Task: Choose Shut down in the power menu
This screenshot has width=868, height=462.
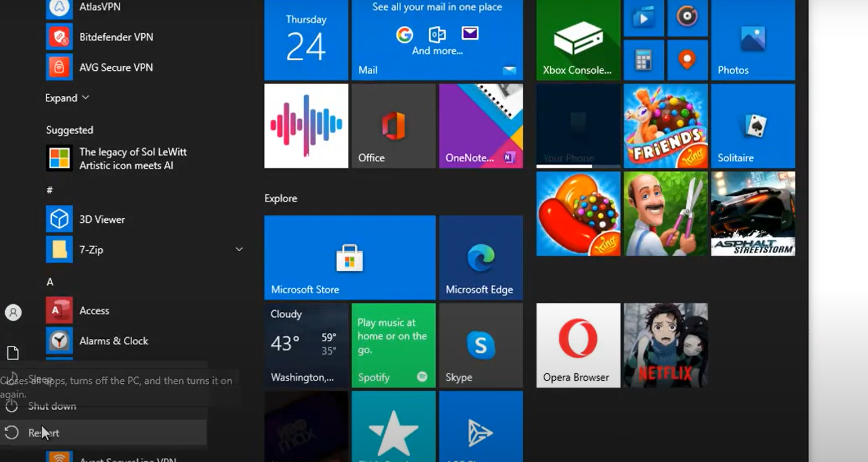Action: pos(52,406)
